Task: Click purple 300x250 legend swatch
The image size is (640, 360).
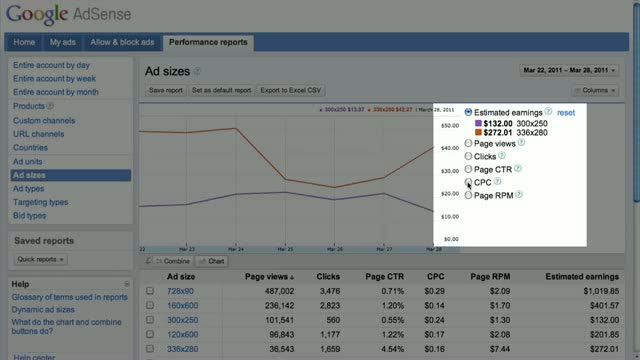Action: (x=478, y=123)
